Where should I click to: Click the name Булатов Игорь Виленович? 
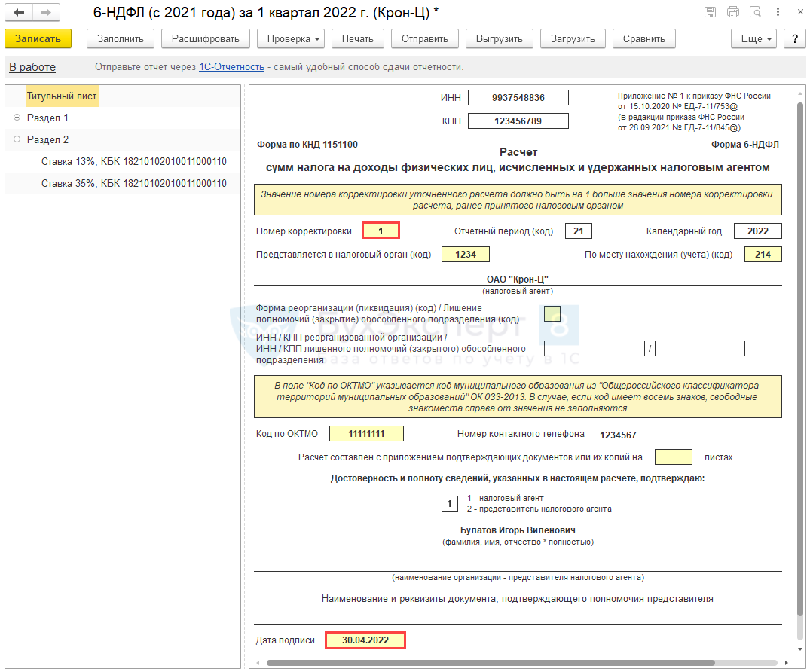pos(518,530)
